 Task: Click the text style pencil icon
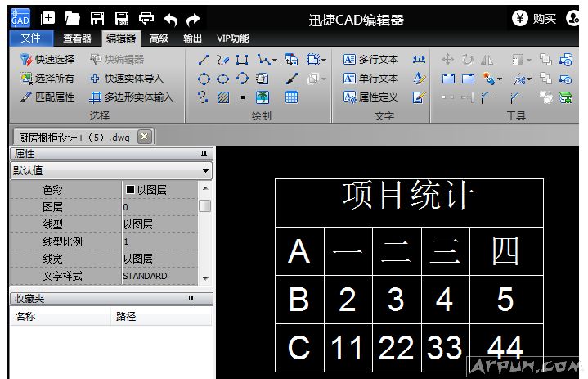[x=419, y=79]
